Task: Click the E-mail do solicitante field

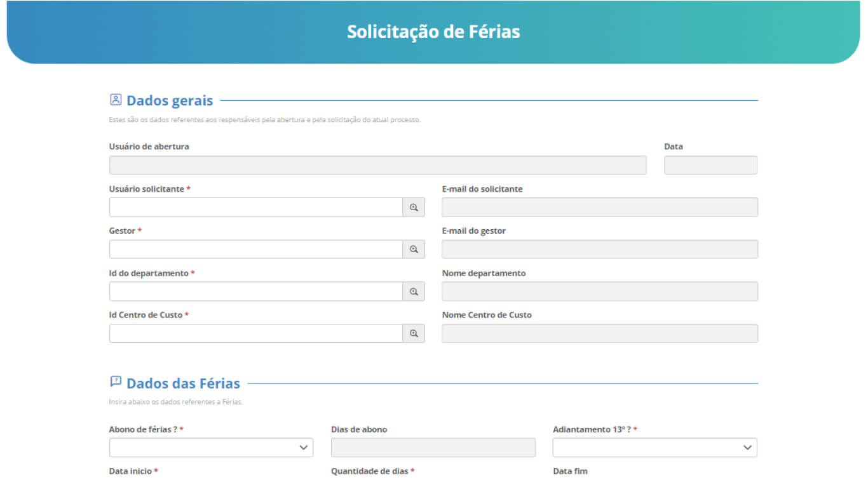Action: pyautogui.click(x=599, y=208)
